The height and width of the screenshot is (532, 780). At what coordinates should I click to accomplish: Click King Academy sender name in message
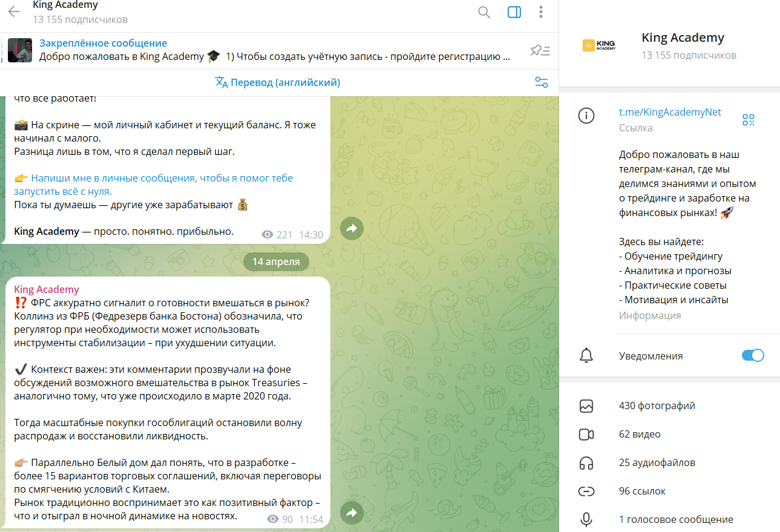(47, 289)
